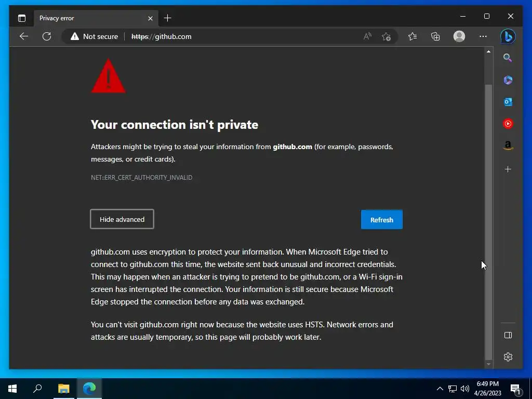This screenshot has height=399, width=532.
Task: Add a sidebar app with plus
Action: pos(508,169)
